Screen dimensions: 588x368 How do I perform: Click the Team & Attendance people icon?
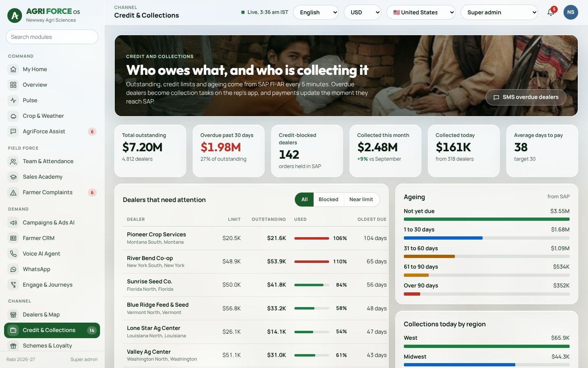tap(13, 162)
